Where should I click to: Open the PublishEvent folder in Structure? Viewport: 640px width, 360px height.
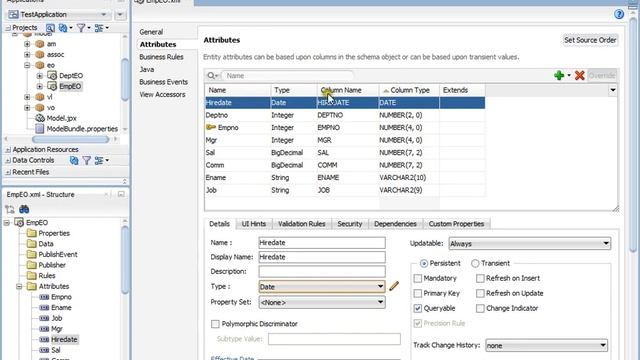(x=57, y=254)
